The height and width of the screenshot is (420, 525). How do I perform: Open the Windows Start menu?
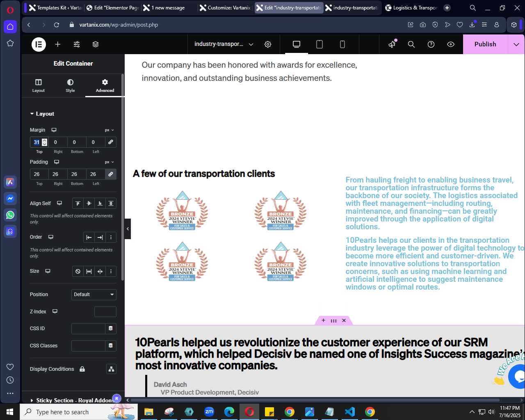click(10, 412)
